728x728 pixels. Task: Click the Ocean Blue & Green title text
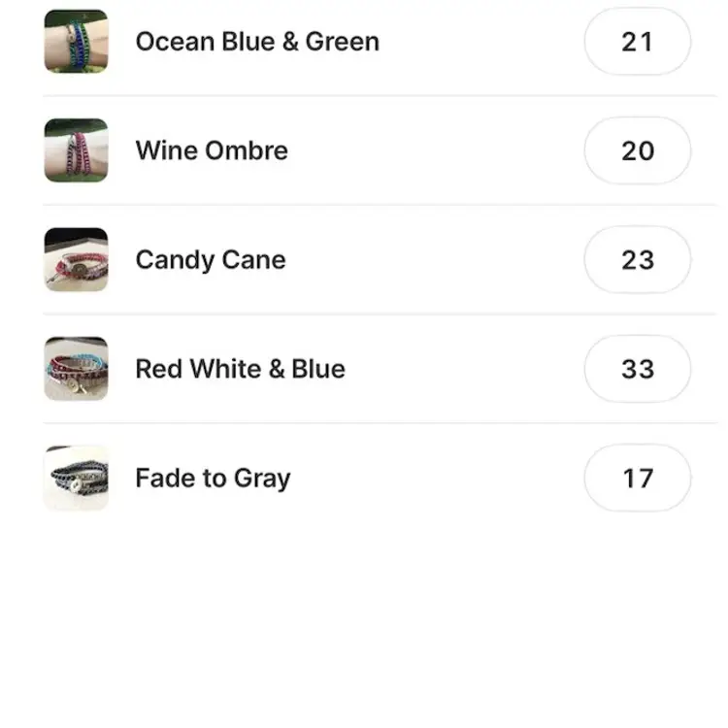[257, 42]
